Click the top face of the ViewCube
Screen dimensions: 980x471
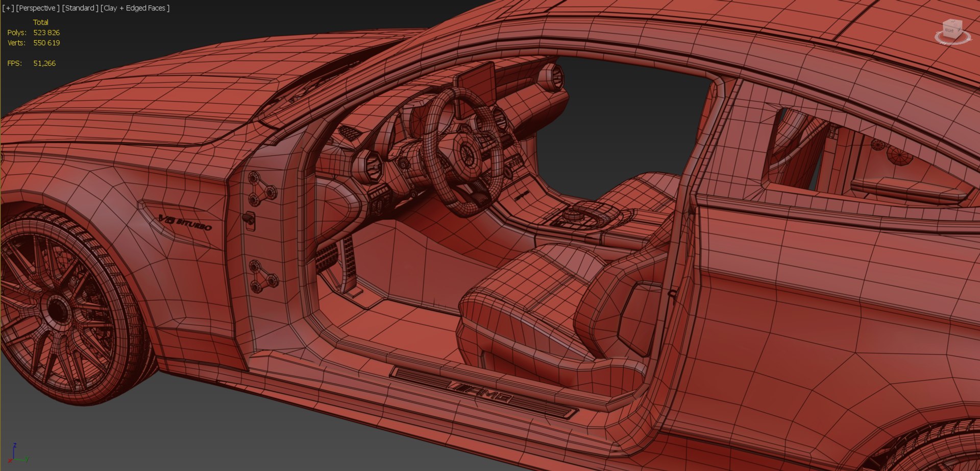tap(952, 22)
